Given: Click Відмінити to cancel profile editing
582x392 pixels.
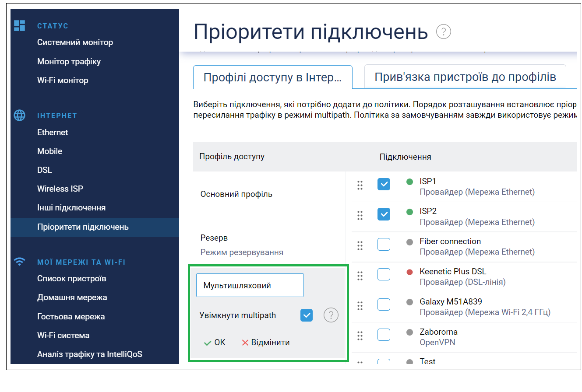Looking at the screenshot, I should pyautogui.click(x=266, y=343).
